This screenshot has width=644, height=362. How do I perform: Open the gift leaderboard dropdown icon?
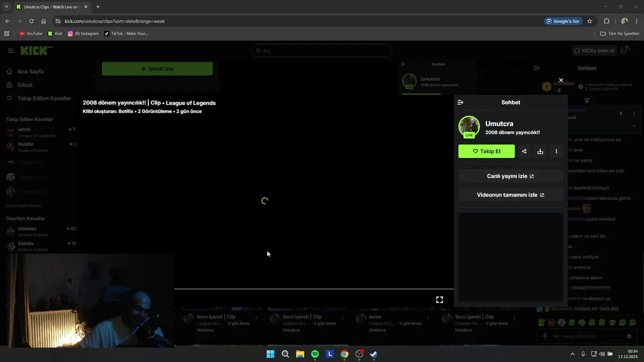pos(587,101)
